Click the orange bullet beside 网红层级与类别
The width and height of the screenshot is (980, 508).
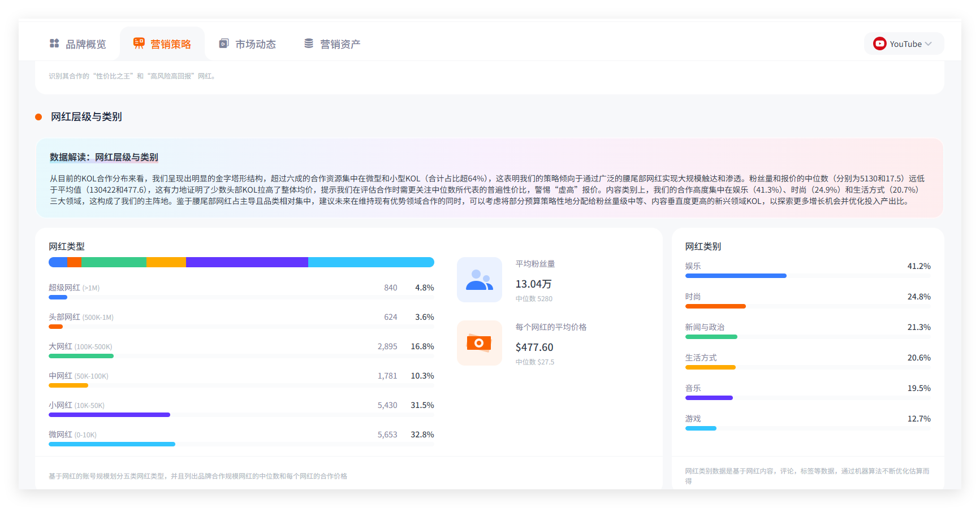pos(38,117)
